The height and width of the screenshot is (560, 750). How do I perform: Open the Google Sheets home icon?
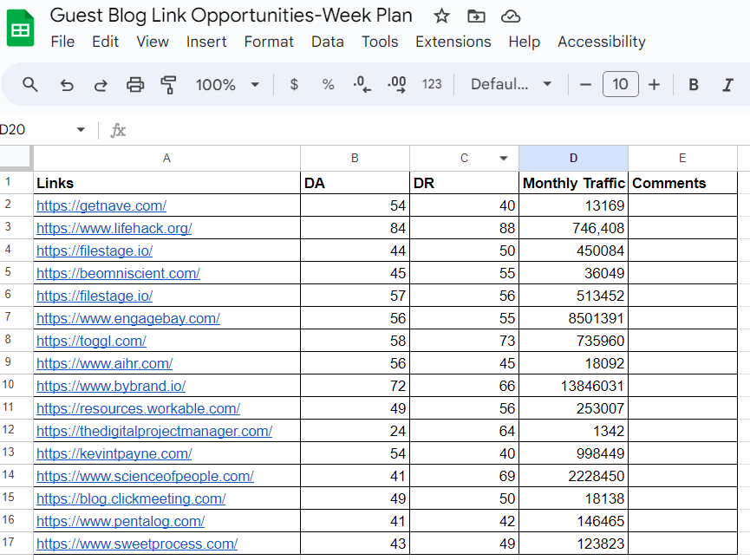pyautogui.click(x=21, y=29)
